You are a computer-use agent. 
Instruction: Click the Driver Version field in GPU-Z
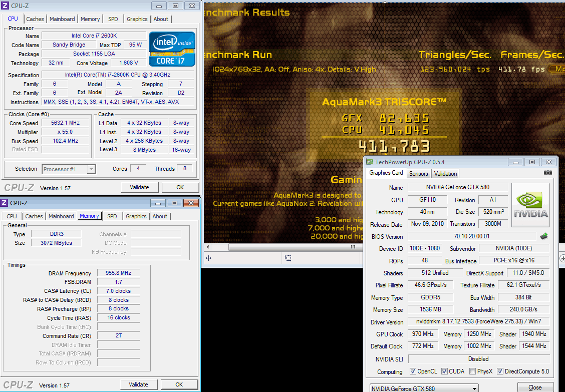[x=478, y=321]
